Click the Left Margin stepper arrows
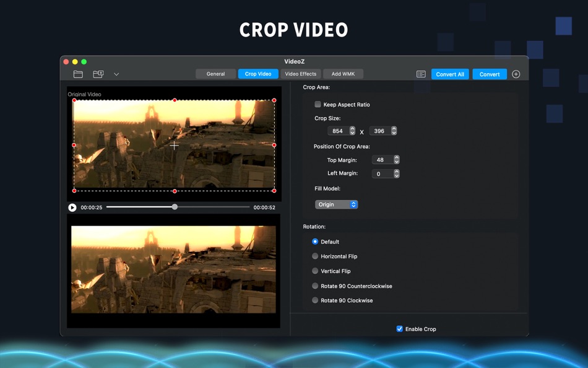 (x=397, y=173)
